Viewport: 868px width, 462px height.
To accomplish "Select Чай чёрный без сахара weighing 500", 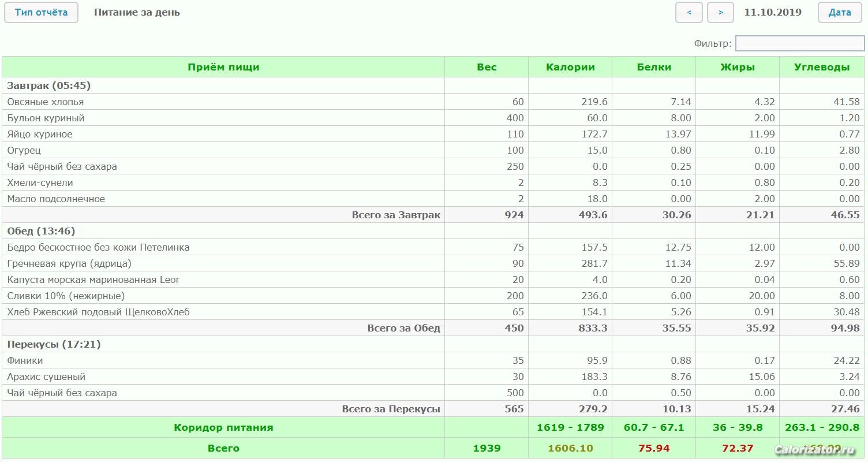I will tap(433, 393).
